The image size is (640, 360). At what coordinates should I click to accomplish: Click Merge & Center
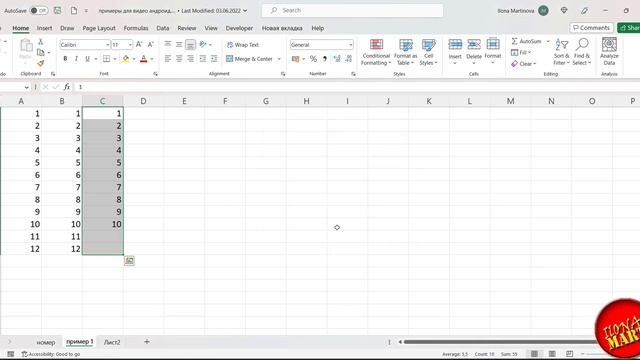click(249, 59)
